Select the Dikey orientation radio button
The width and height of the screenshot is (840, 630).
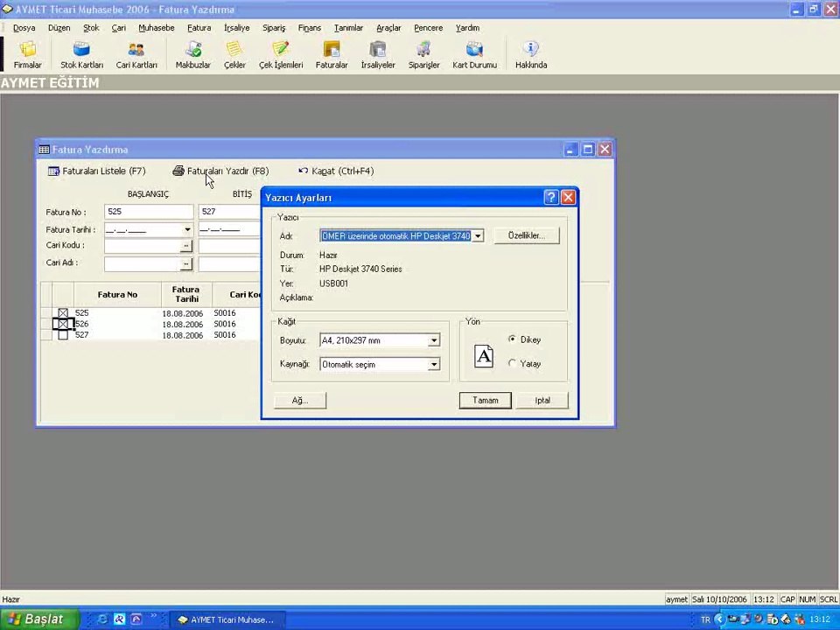click(512, 339)
